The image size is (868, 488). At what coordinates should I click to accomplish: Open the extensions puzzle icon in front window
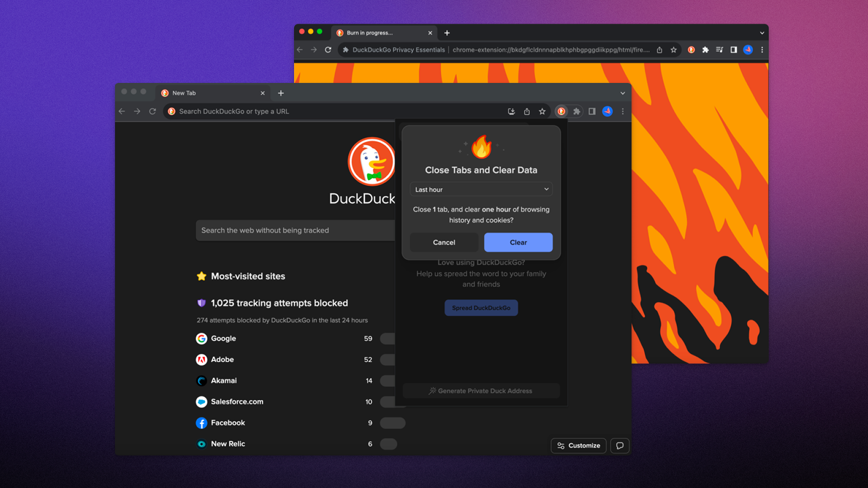click(x=577, y=112)
